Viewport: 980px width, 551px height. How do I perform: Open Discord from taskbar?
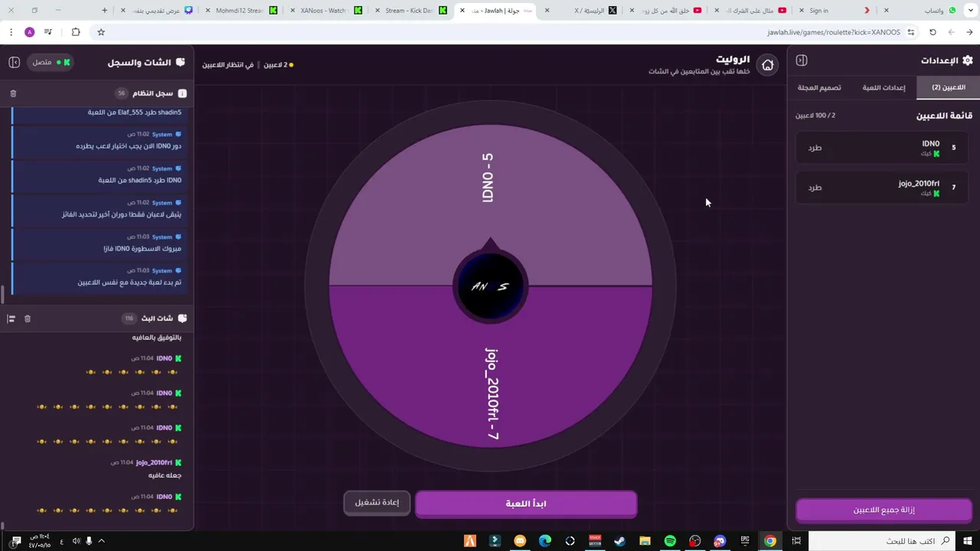pos(720,541)
